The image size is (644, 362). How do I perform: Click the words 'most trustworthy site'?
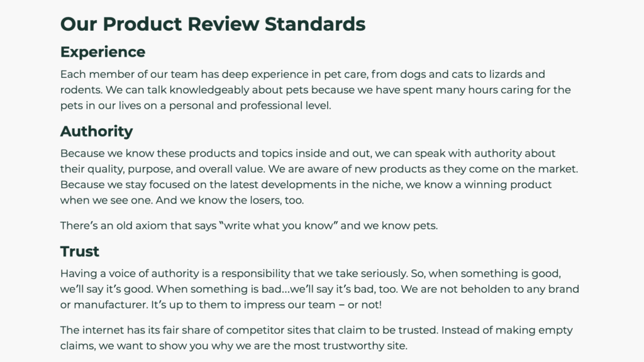click(x=350, y=346)
